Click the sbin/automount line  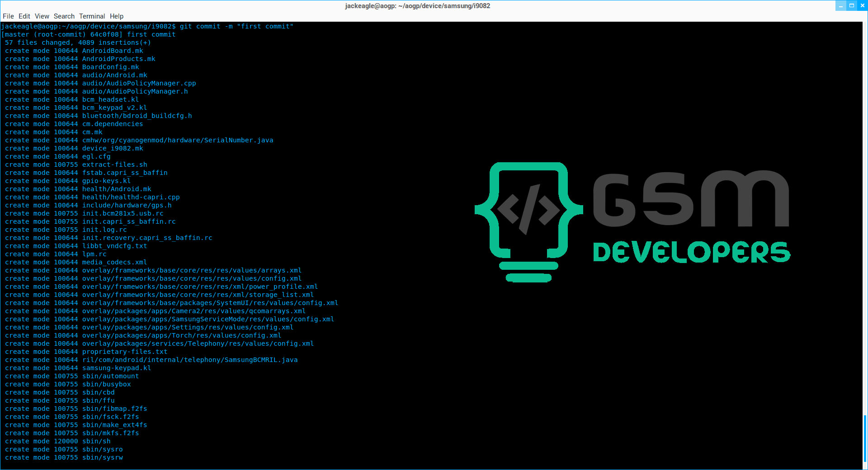coord(72,376)
